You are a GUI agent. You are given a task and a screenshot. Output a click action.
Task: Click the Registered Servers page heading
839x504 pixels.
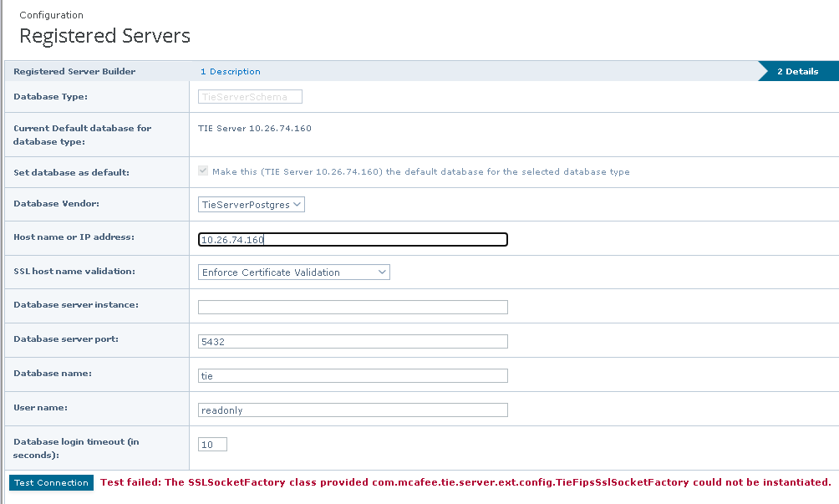[104, 36]
